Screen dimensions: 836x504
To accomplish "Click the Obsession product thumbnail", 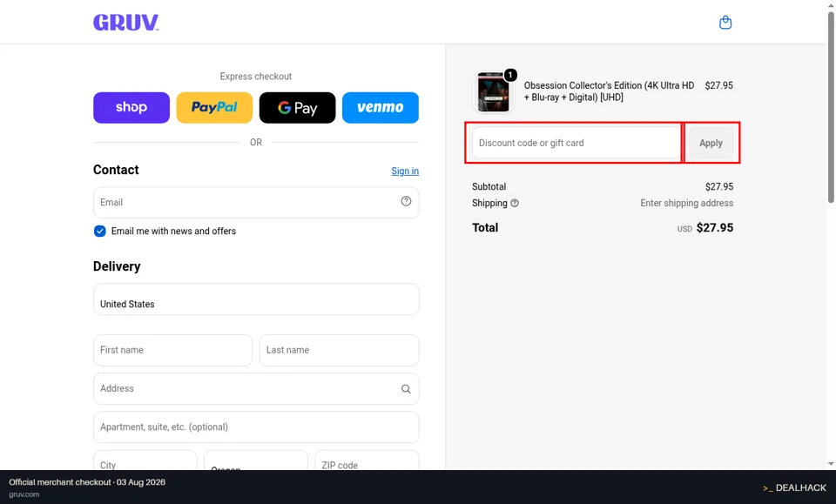I will (493, 91).
